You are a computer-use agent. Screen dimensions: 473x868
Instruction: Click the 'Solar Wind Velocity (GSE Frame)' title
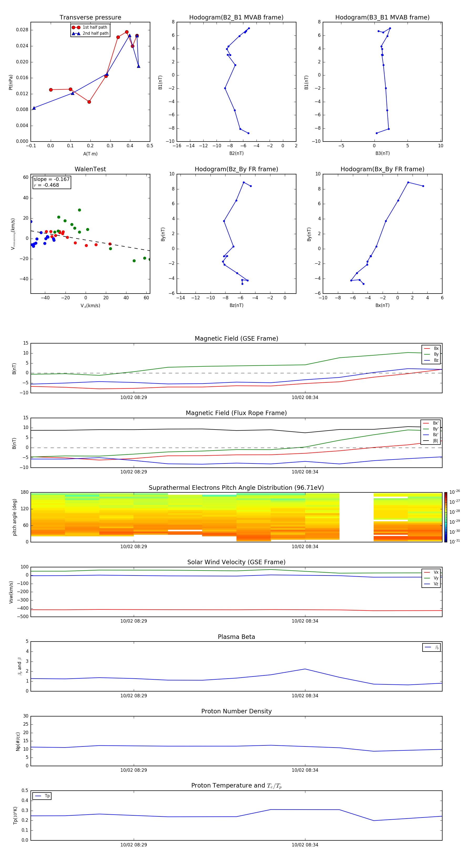coord(236,562)
